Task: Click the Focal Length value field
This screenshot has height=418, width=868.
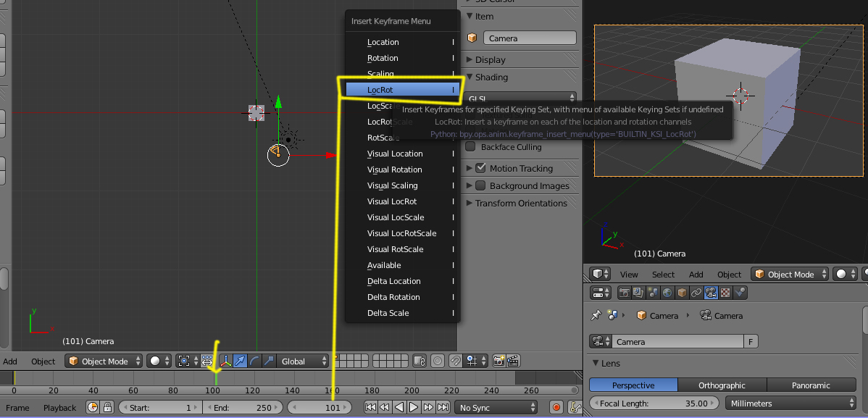Action: 654,403
